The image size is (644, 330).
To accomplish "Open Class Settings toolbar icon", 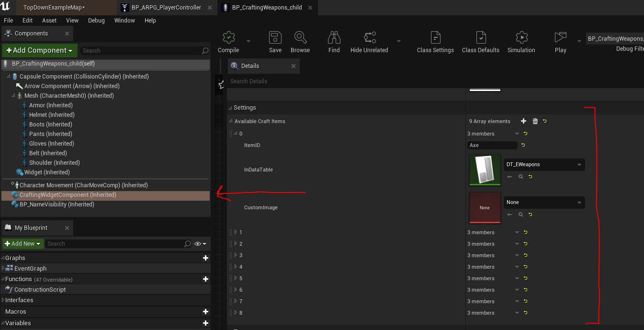I will 435,38.
